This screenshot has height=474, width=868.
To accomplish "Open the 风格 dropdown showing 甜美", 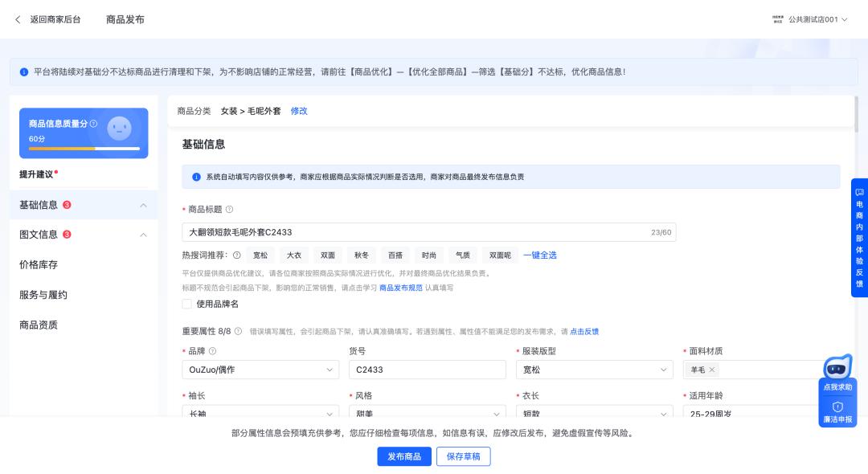I will tap(428, 415).
